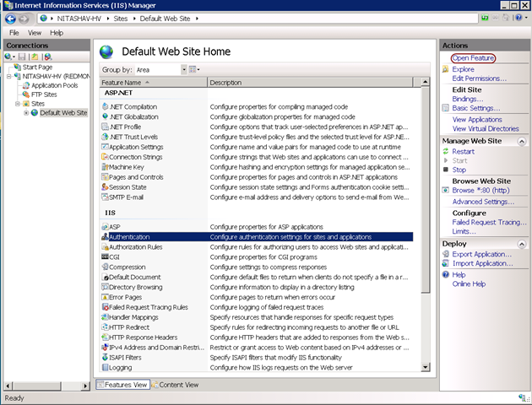Collapse the Sites tree node

18,104
